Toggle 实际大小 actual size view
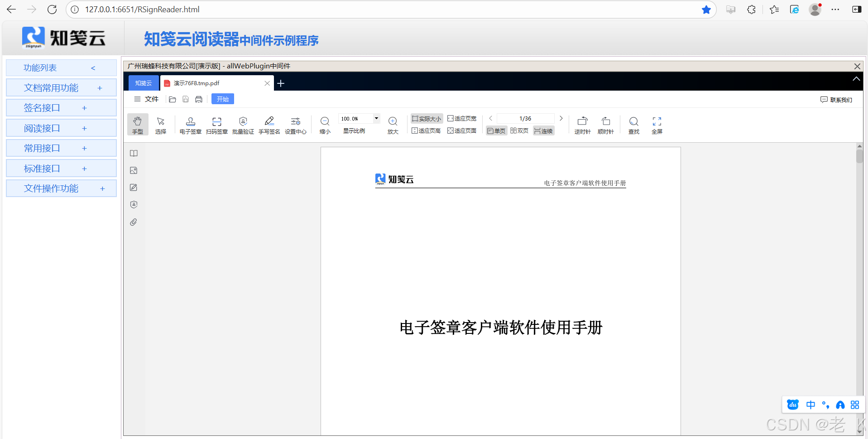The width and height of the screenshot is (868, 439). pyautogui.click(x=427, y=119)
